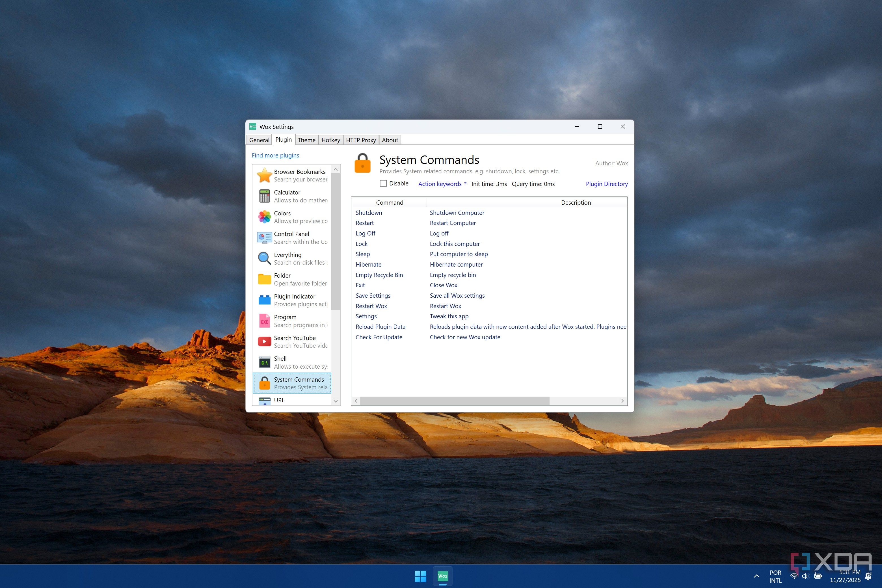Click the URL plugin icon
Image resolution: width=882 pixels, height=588 pixels.
pyautogui.click(x=264, y=401)
